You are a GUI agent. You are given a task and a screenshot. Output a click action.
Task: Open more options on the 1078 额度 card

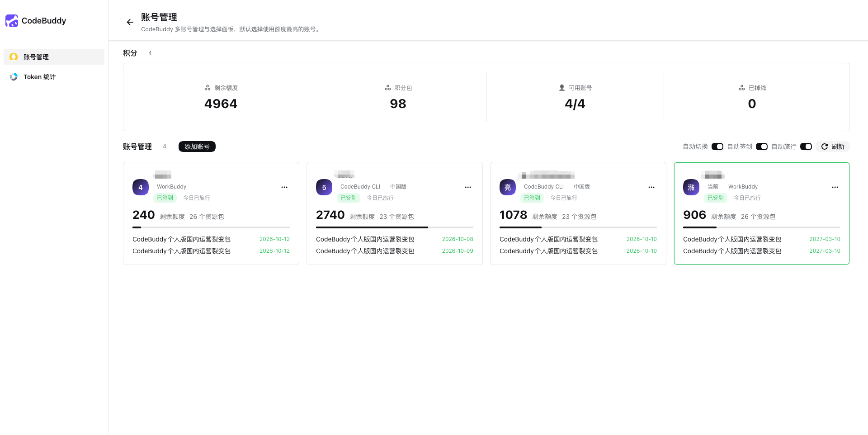651,187
